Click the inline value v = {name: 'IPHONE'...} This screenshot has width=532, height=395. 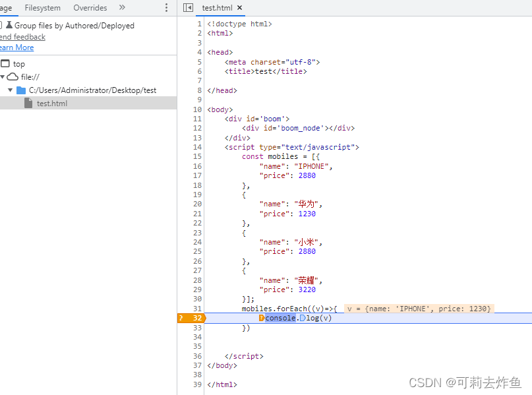tap(419, 309)
